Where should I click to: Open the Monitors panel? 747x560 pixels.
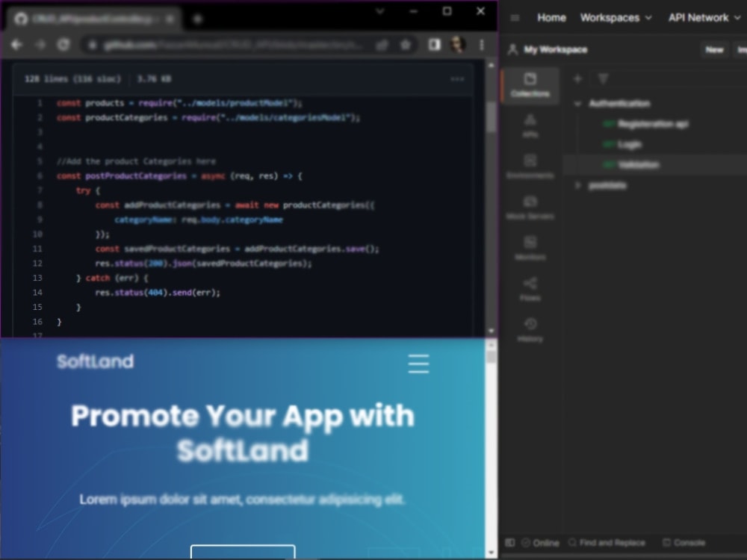coord(530,246)
